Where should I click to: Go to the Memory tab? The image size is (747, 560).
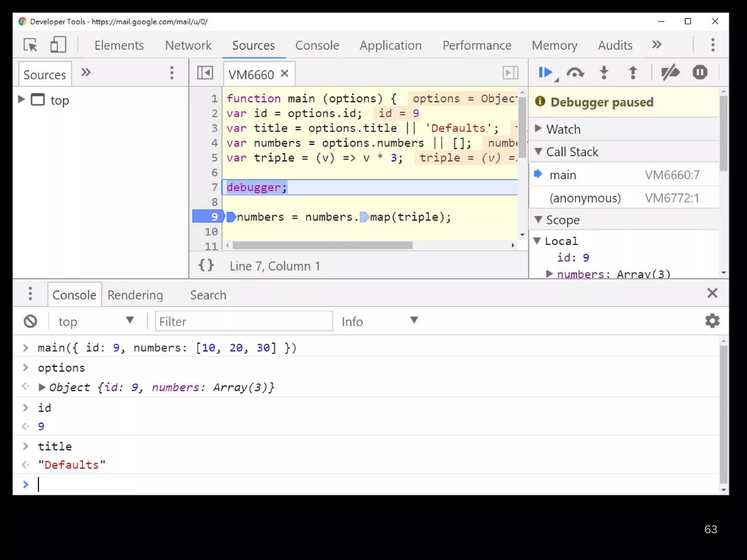[554, 45]
